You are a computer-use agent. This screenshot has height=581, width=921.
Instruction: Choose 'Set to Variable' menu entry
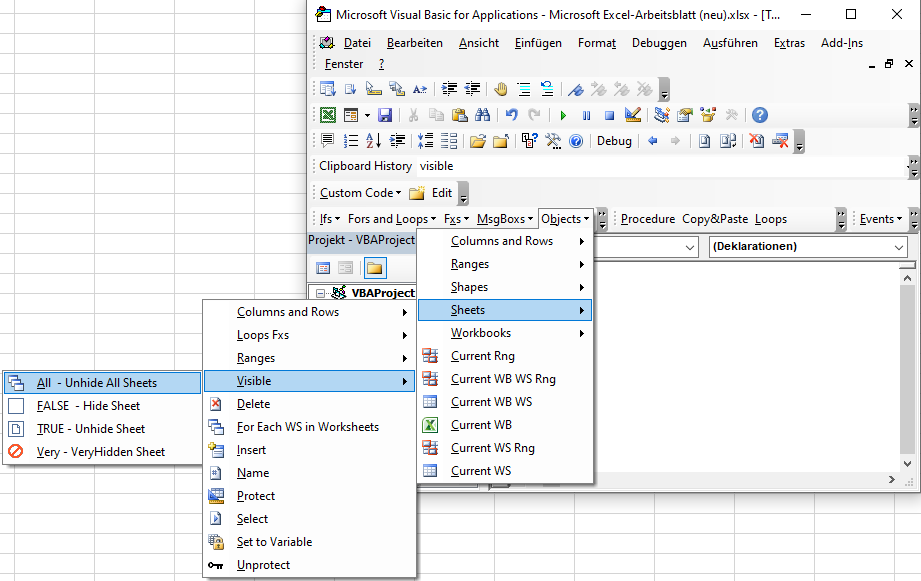click(x=310, y=542)
